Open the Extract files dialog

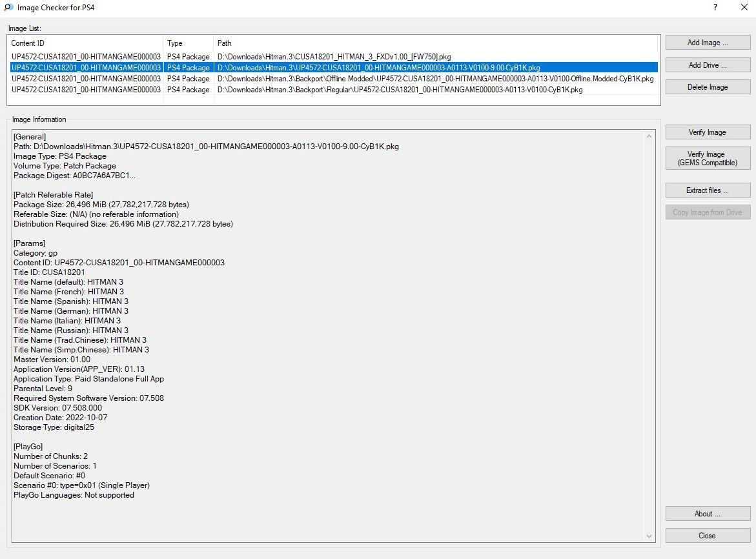[708, 190]
